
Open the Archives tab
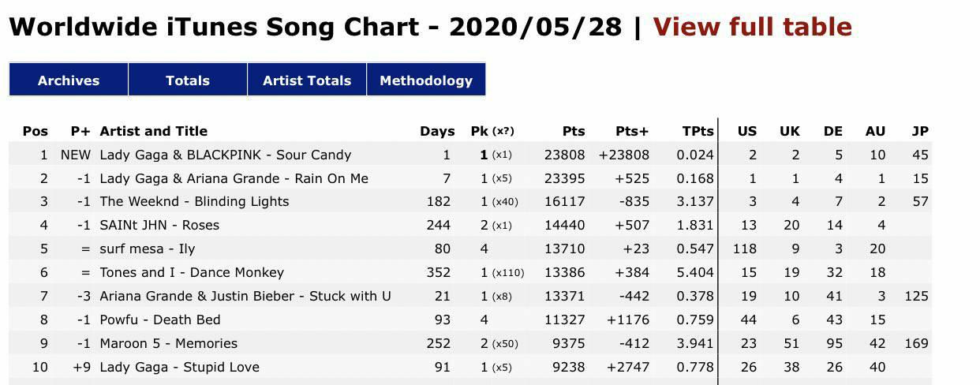69,80
